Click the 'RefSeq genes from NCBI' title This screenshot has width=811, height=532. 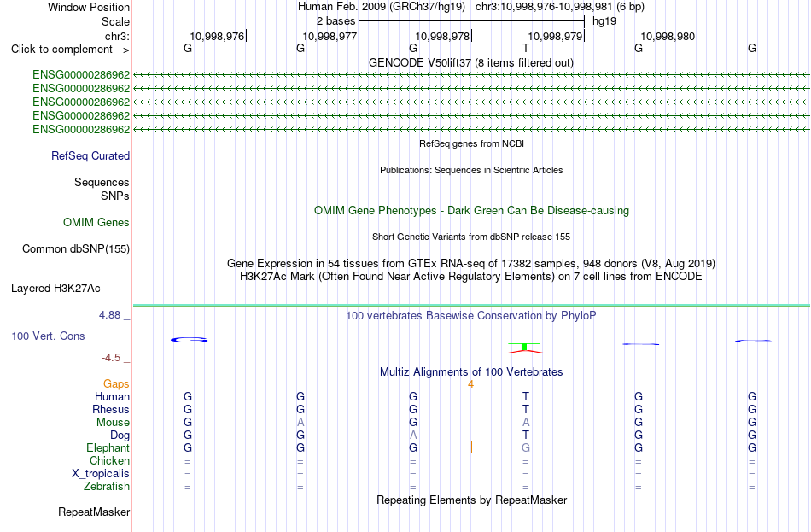tap(471, 143)
